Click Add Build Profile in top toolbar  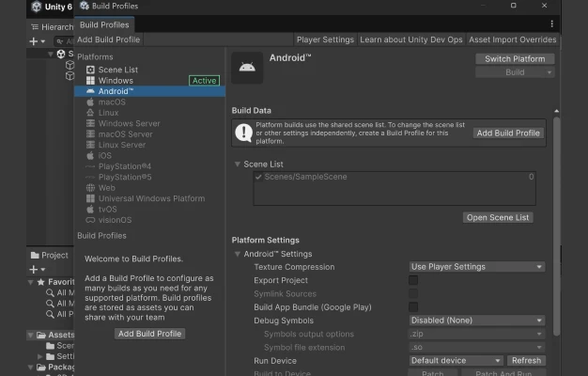pyautogui.click(x=108, y=39)
